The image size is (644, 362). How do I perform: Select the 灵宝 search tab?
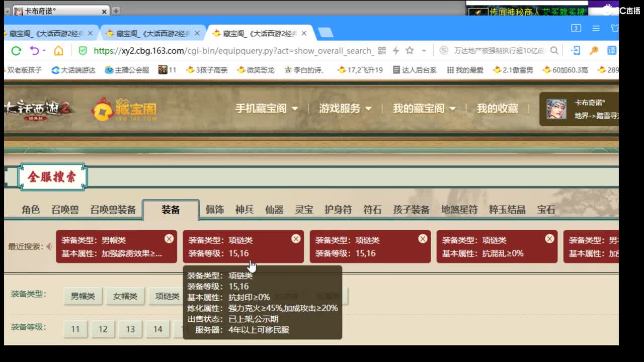tap(304, 210)
